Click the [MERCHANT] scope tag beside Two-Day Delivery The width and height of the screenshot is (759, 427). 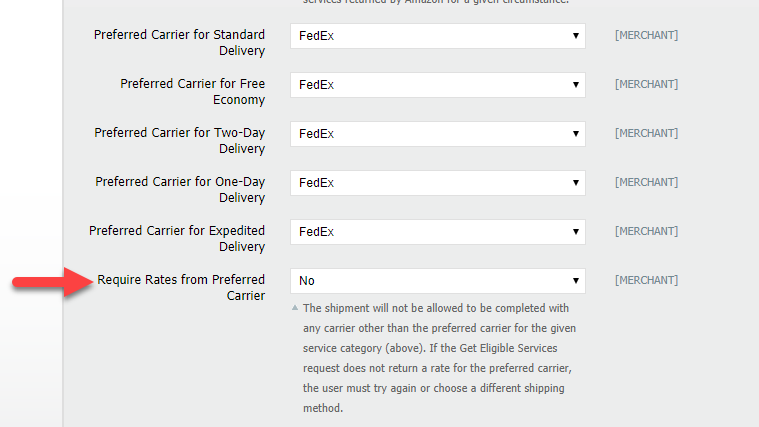(646, 134)
